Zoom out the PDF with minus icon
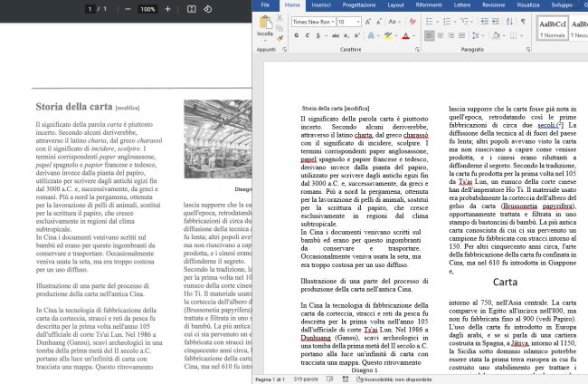Viewport: 588px width, 384px height. [128, 9]
